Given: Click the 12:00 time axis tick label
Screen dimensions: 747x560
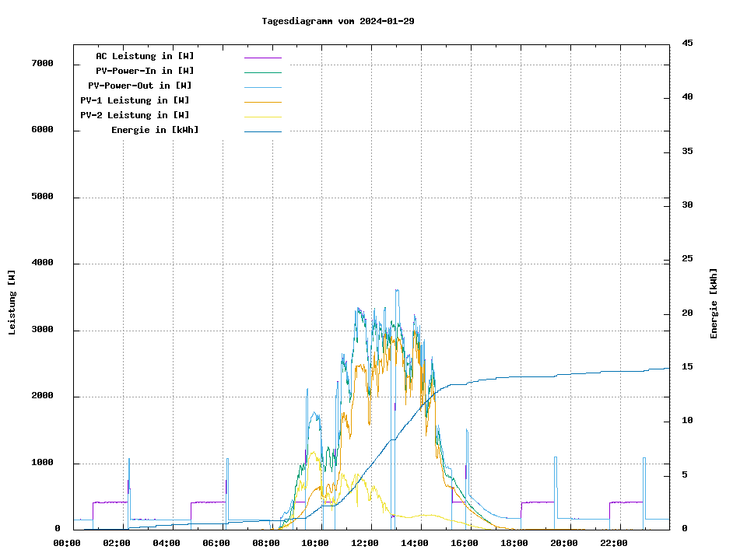Looking at the screenshot, I should 365,543.
